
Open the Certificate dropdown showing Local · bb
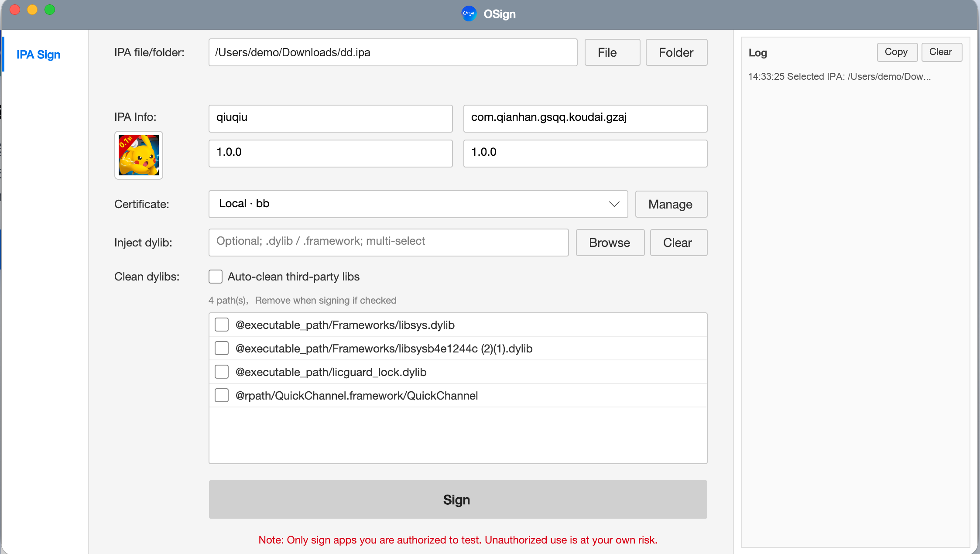pyautogui.click(x=418, y=204)
